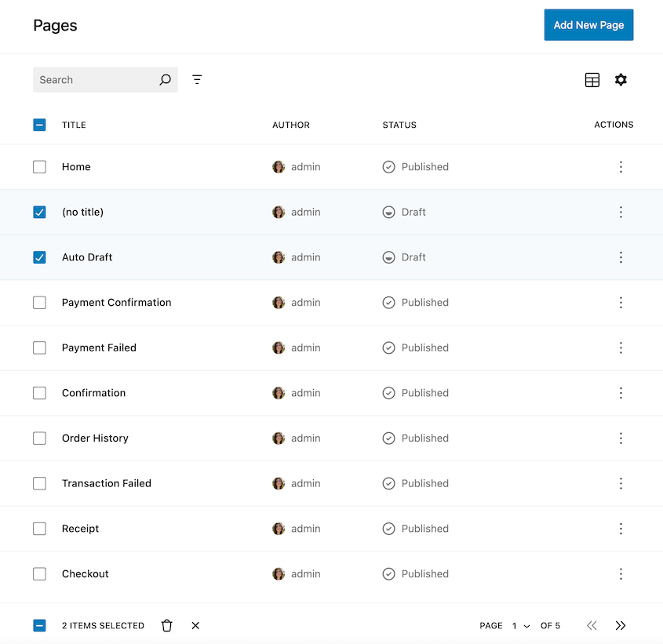Viewport: 663px width, 644px height.
Task: Click the Pages heading
Action: point(55,25)
